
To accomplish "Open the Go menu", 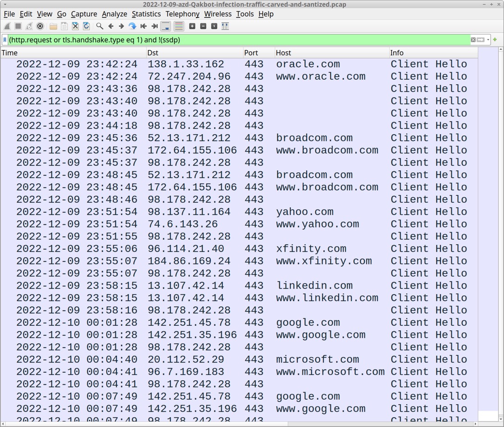I will [x=61, y=14].
